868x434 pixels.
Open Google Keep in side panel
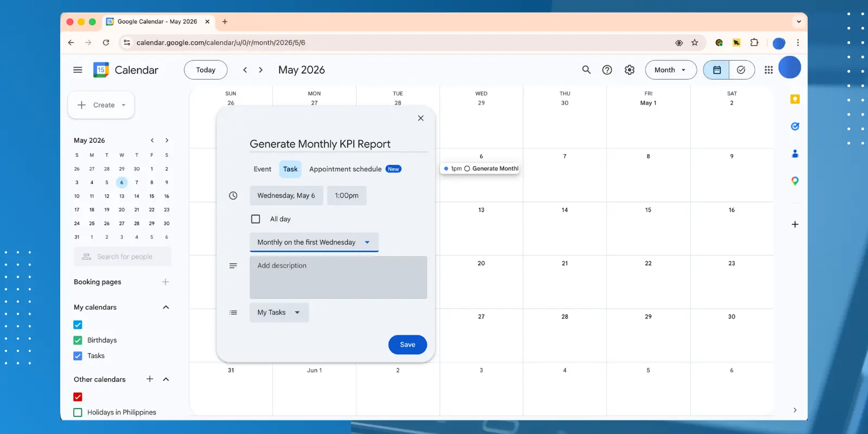click(x=795, y=99)
